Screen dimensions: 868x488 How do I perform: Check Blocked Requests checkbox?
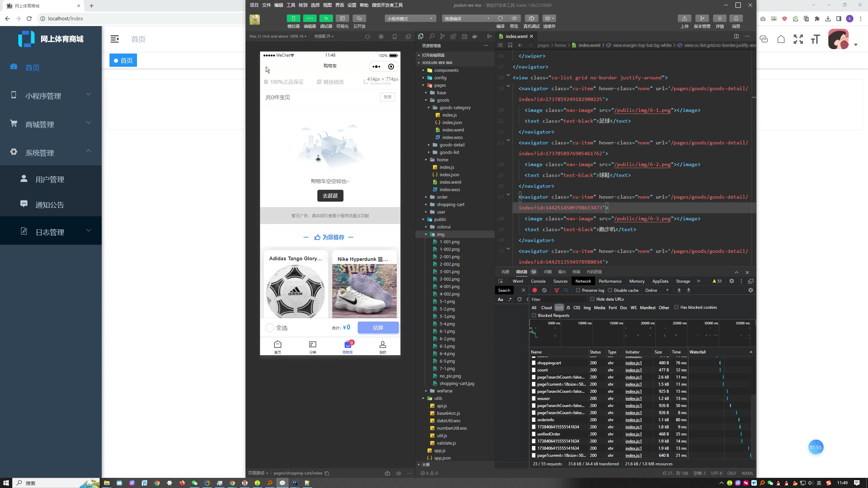click(534, 315)
